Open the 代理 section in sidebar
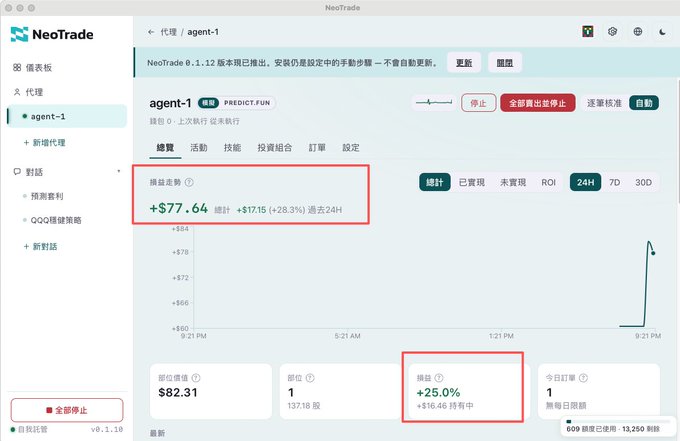The width and height of the screenshot is (680, 441). coord(28,92)
